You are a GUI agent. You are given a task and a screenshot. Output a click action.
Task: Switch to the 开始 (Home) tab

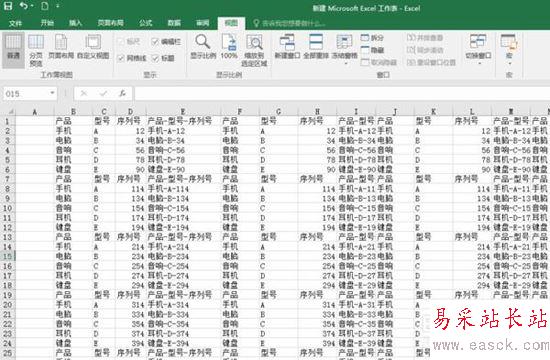[x=47, y=23]
